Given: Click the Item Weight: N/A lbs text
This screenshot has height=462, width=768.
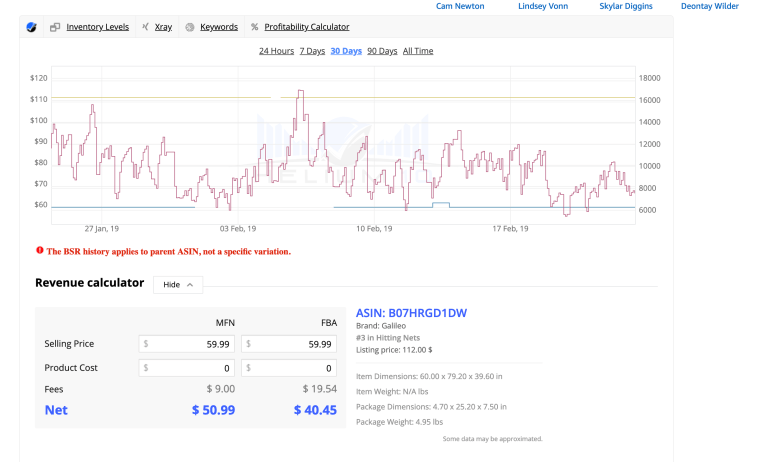Looking at the screenshot, I should click(x=392, y=392).
